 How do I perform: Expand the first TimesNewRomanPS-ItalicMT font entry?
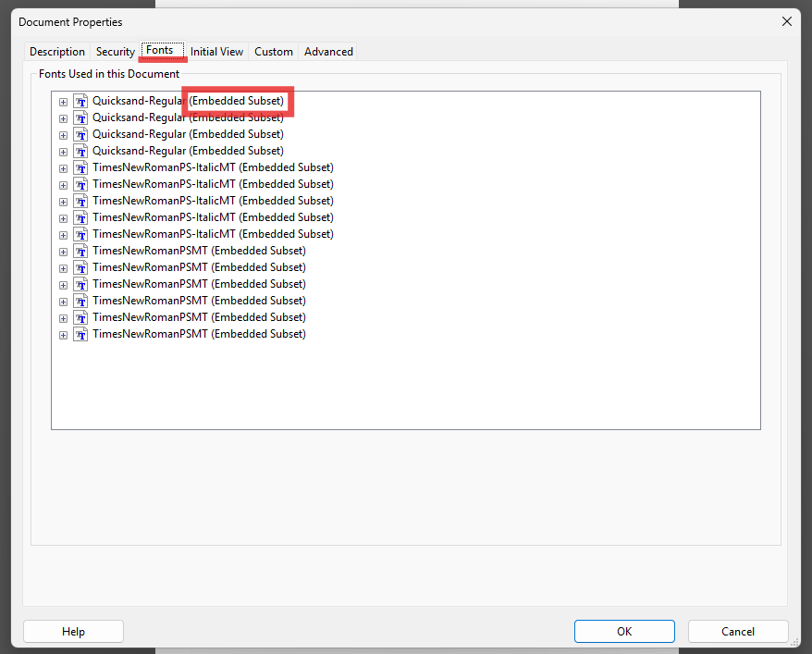tap(63, 168)
